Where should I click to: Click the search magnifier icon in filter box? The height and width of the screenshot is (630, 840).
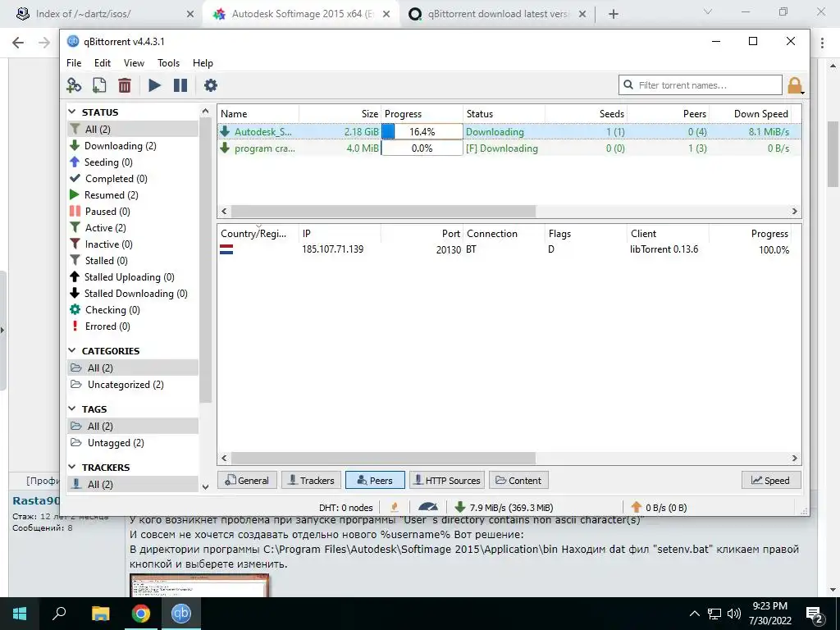tap(628, 84)
